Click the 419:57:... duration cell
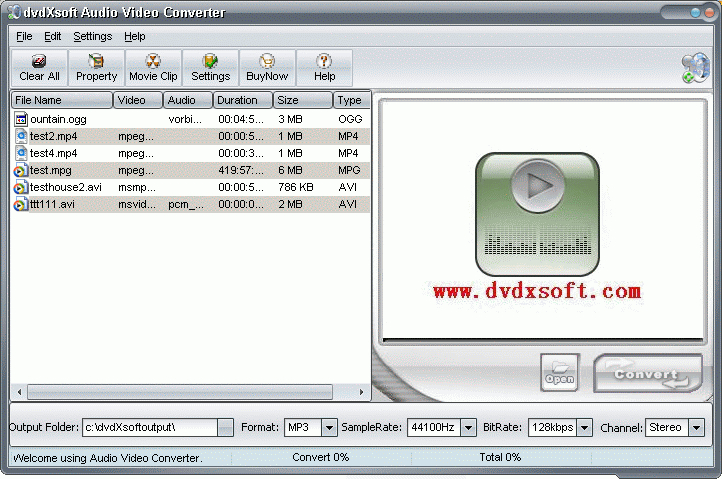This screenshot has width=722, height=479. 241,170
